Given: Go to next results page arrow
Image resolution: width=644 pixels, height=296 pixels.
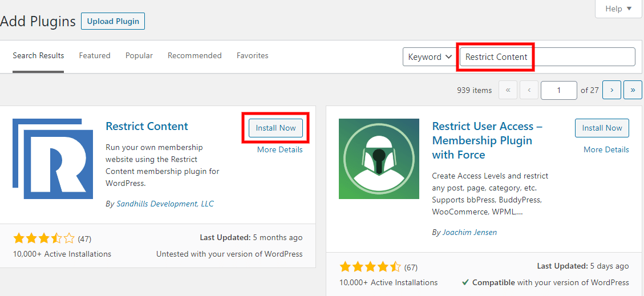Looking at the screenshot, I should click(x=612, y=90).
